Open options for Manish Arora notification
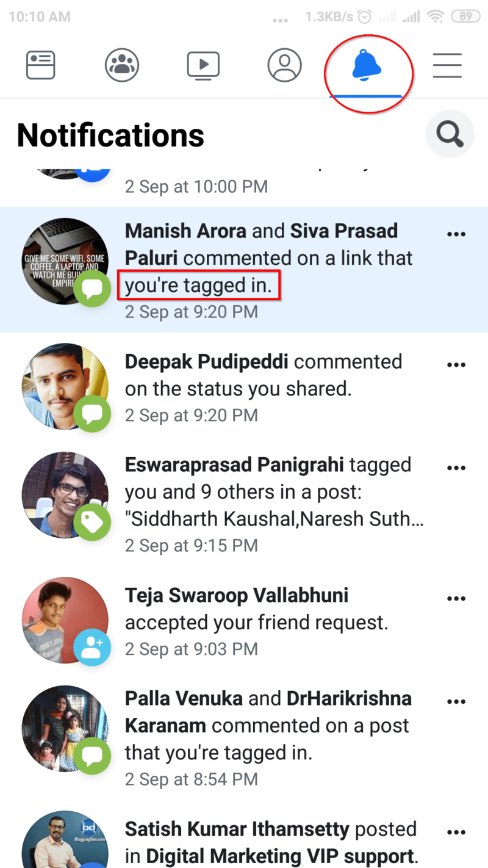This screenshot has width=488, height=868. coord(456,234)
